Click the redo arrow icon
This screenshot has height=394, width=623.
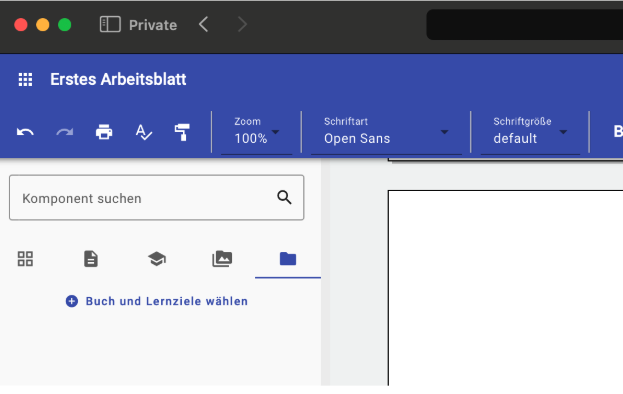pos(65,132)
